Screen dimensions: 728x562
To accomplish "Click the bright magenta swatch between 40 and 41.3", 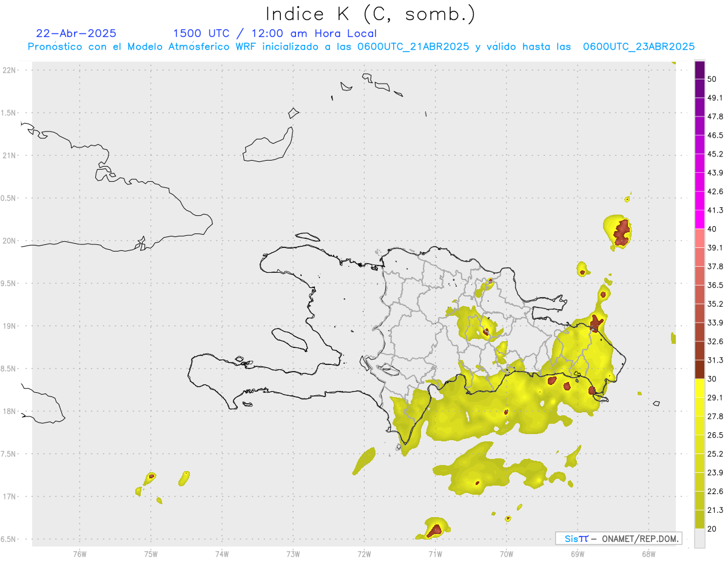I will [x=699, y=219].
